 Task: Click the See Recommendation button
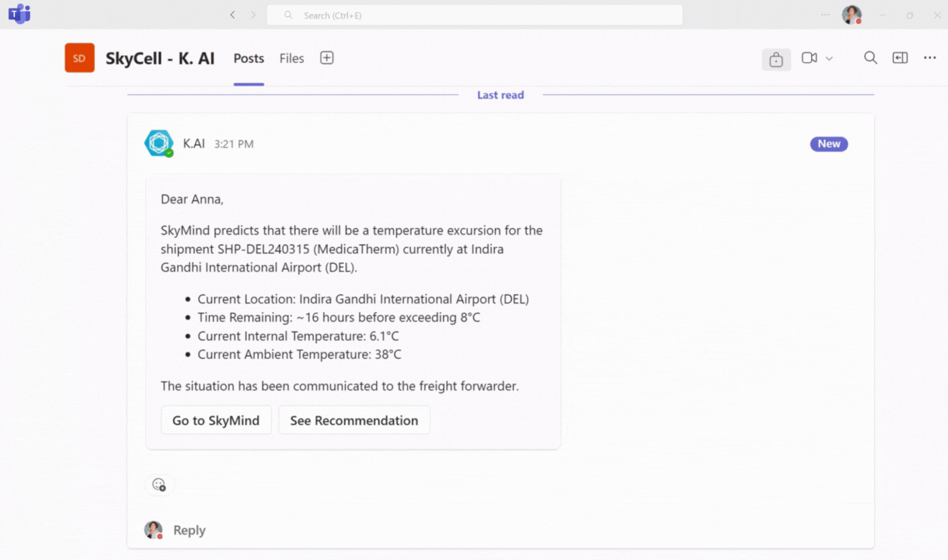354,420
